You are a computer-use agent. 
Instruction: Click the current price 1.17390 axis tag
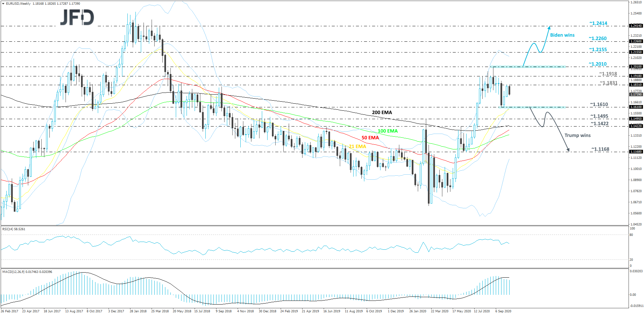pyautogui.click(x=636, y=95)
